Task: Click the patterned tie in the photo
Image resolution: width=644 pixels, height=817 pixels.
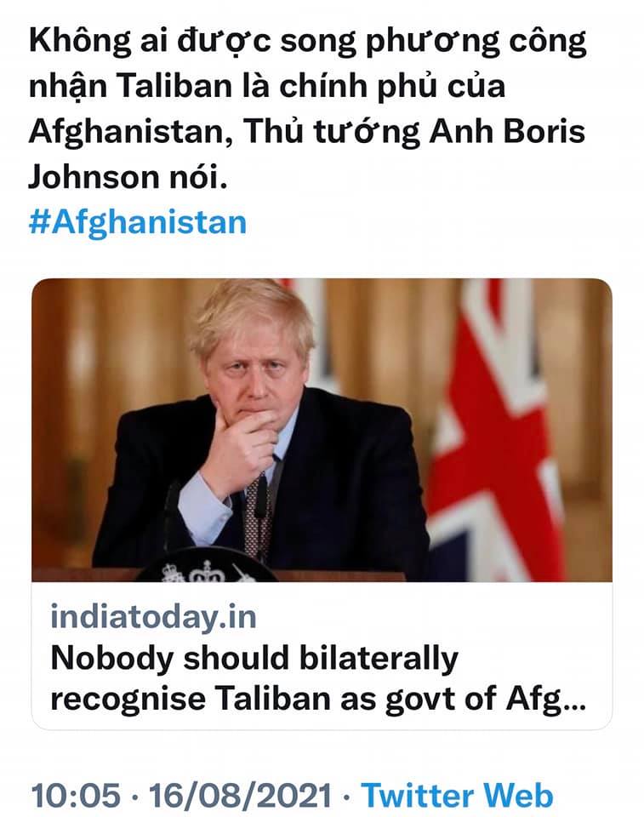Action: (x=256, y=518)
